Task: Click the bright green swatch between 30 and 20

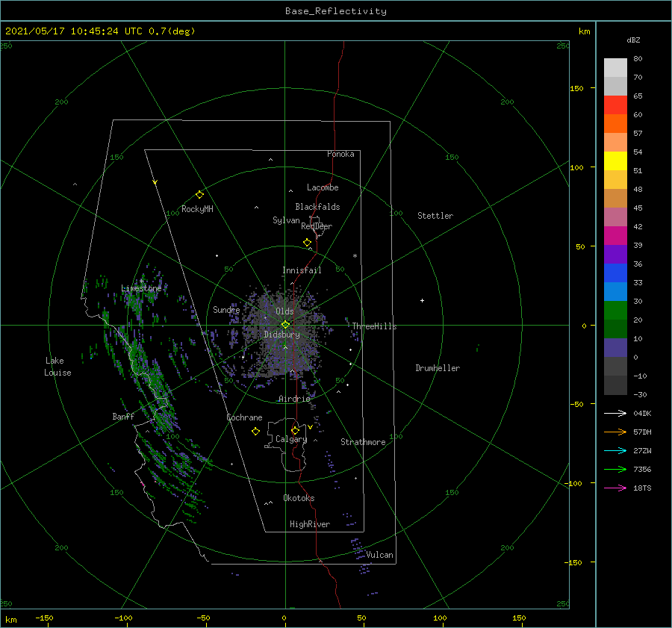Action: point(615,310)
